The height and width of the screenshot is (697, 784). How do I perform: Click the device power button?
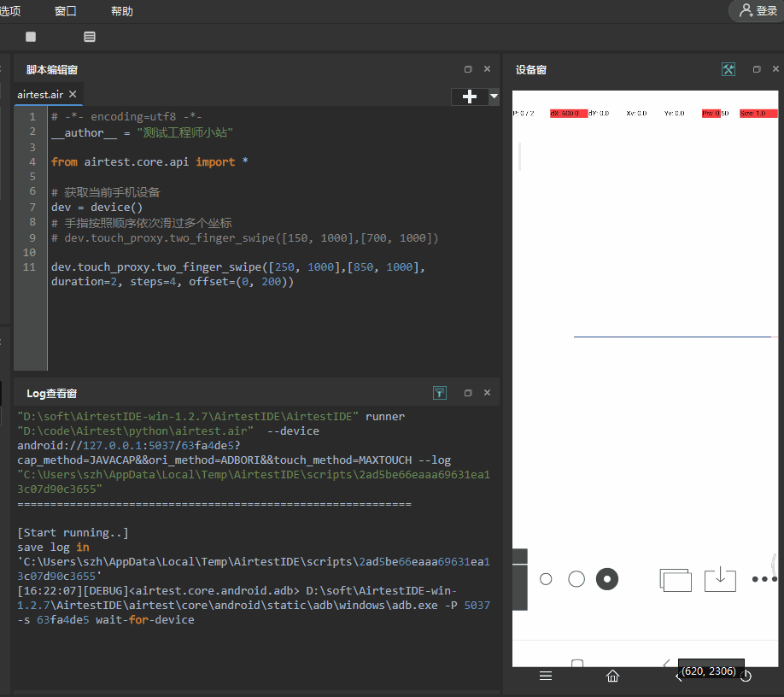[746, 676]
